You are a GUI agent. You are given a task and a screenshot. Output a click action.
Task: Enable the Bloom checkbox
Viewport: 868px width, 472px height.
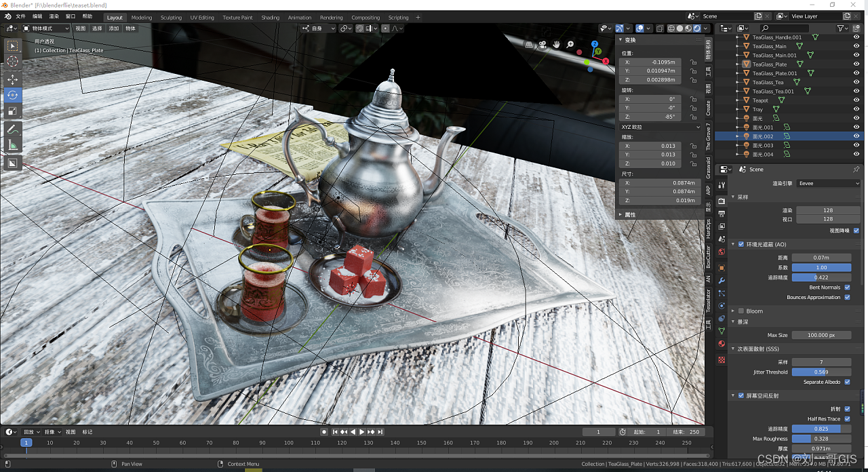coord(741,311)
